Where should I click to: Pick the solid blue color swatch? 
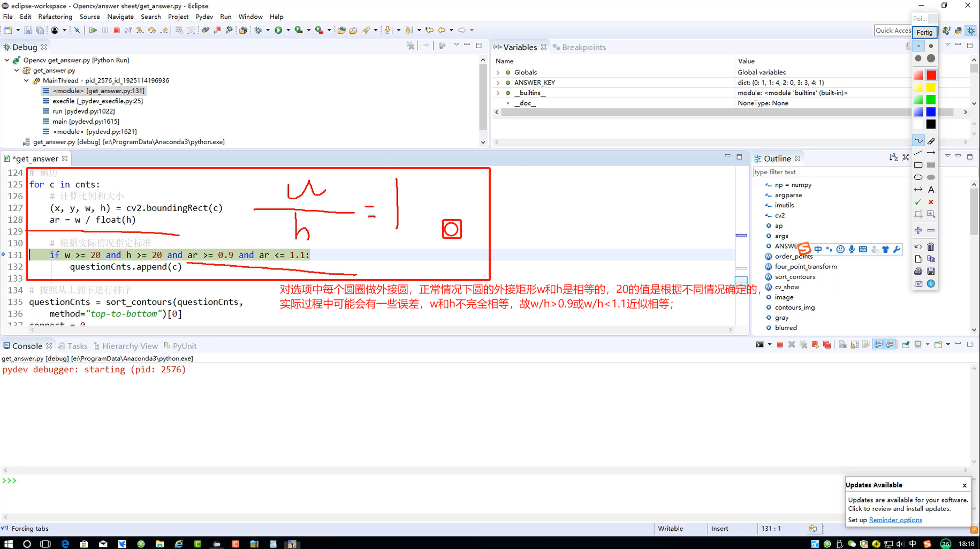tap(931, 112)
